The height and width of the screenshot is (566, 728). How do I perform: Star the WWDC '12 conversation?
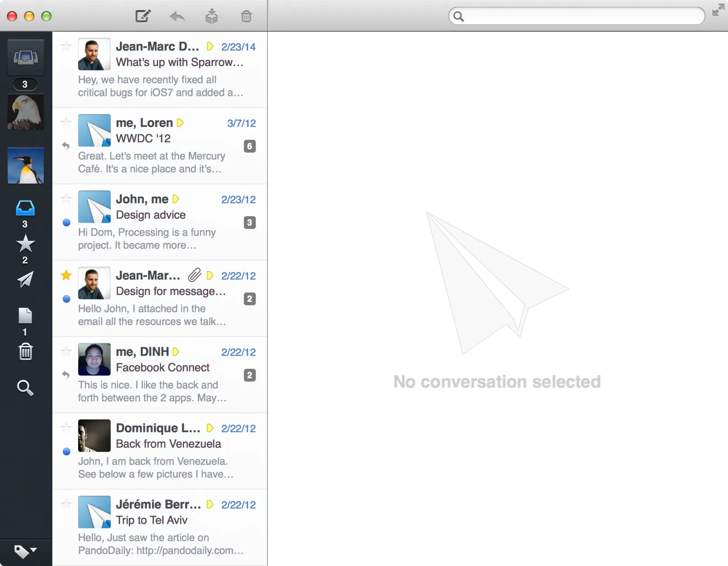coord(66,122)
